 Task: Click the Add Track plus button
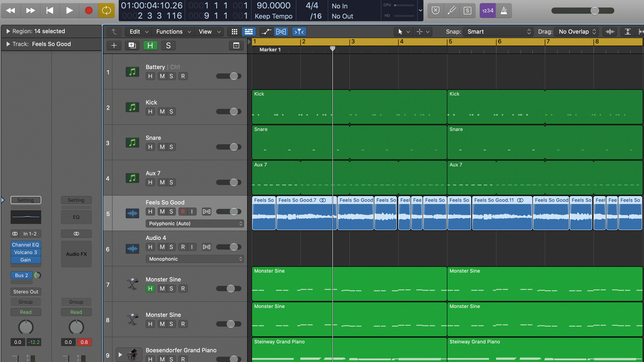pyautogui.click(x=114, y=45)
